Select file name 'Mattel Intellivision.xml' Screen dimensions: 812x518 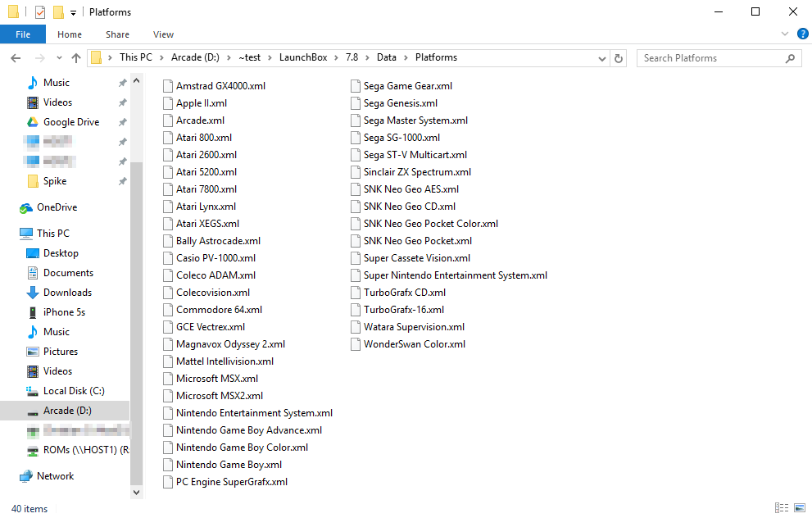[x=225, y=361]
